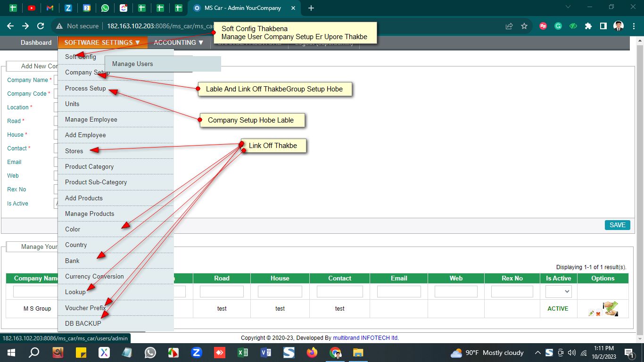Image resolution: width=644 pixels, height=362 pixels.
Task: Open the SOFTWARE SETTINGS dropdown menu
Action: (x=102, y=42)
